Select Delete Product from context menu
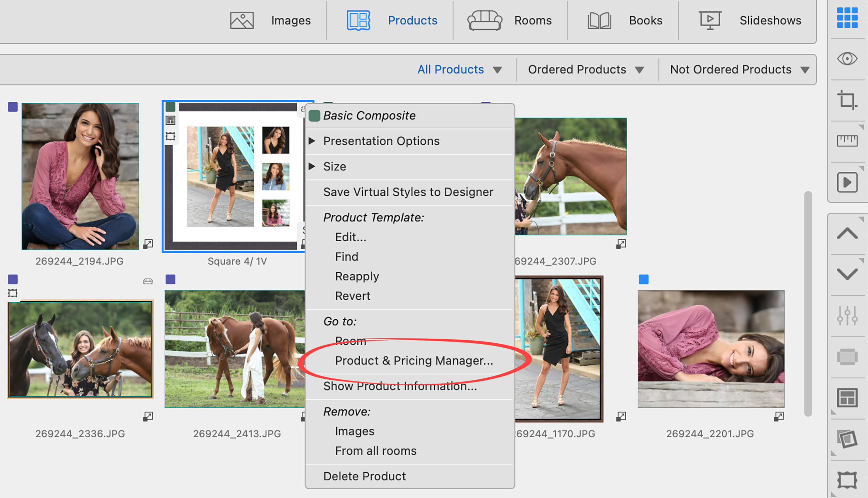Screen dimensions: 868x498 point(365,476)
